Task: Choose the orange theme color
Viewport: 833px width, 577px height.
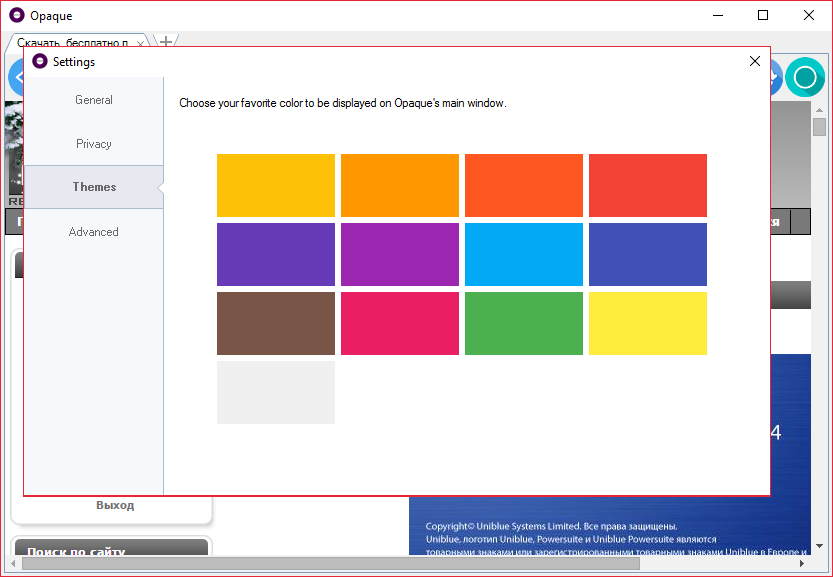Action: [400, 185]
